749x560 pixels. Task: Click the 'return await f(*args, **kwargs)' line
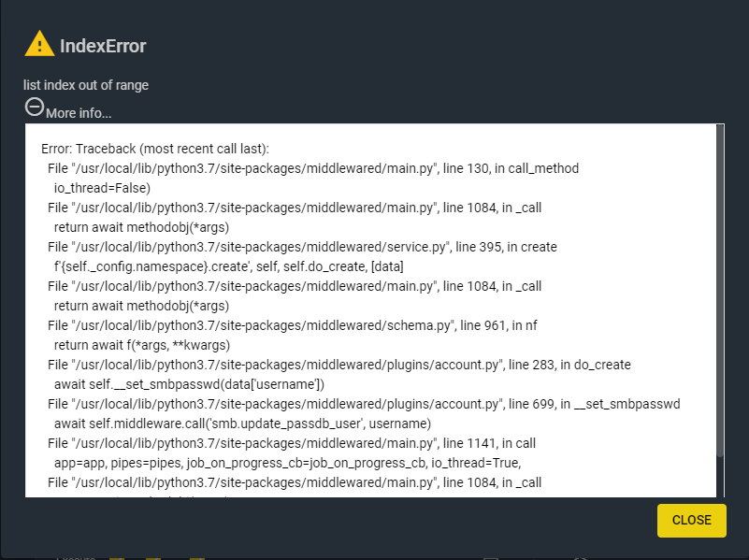142,345
